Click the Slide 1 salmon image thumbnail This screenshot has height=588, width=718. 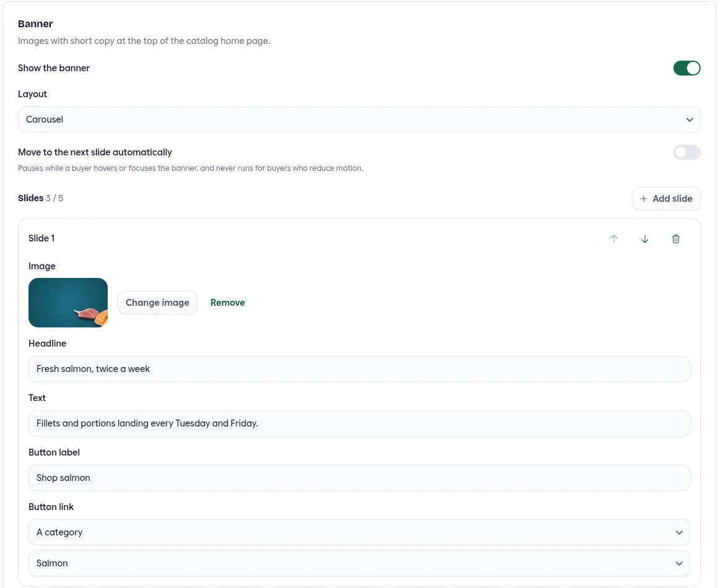click(67, 303)
